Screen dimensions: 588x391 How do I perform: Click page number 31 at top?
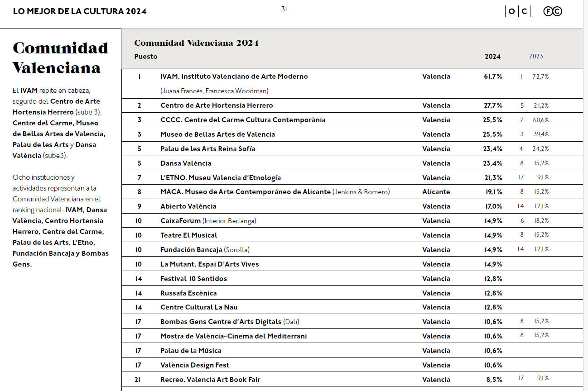(284, 9)
